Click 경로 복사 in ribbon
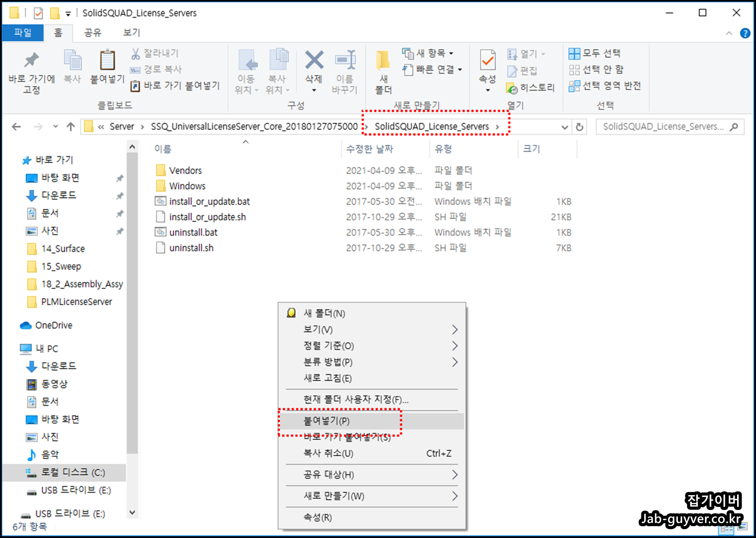 156,69
